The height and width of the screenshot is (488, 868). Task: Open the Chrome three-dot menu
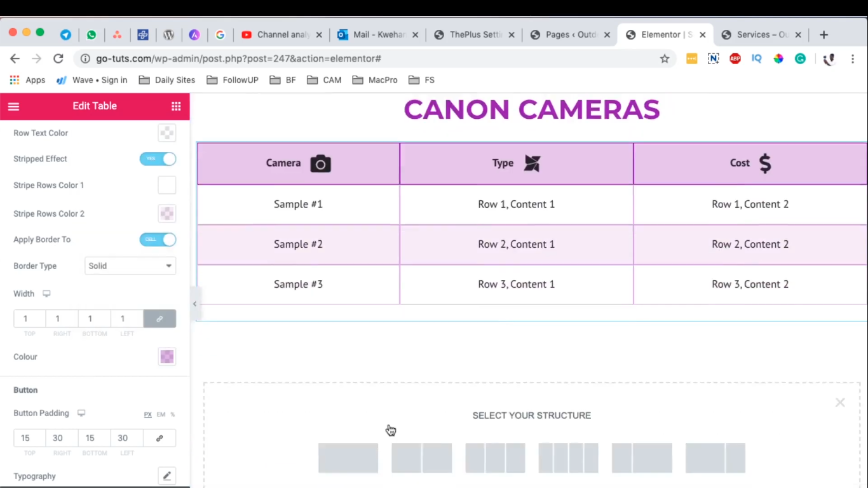tap(853, 58)
